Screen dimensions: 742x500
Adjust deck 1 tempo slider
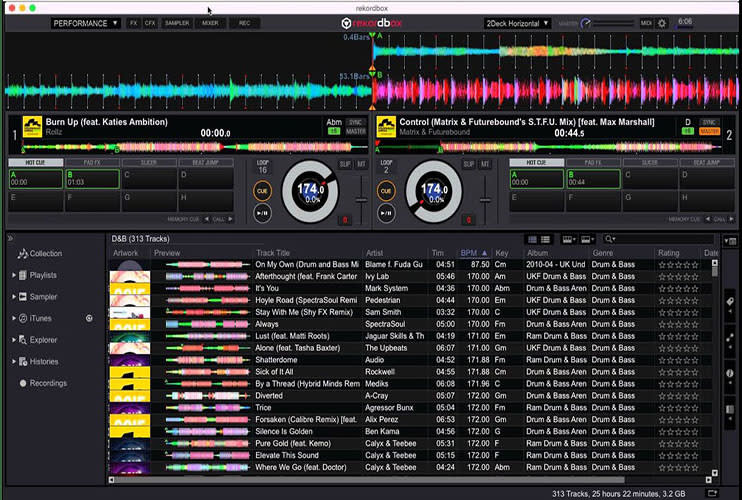pyautogui.click(x=361, y=200)
